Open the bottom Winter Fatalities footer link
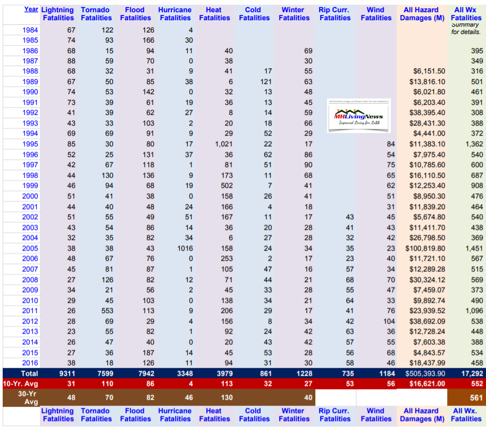Image resolution: width=486 pixels, height=448 pixels. [x=294, y=415]
